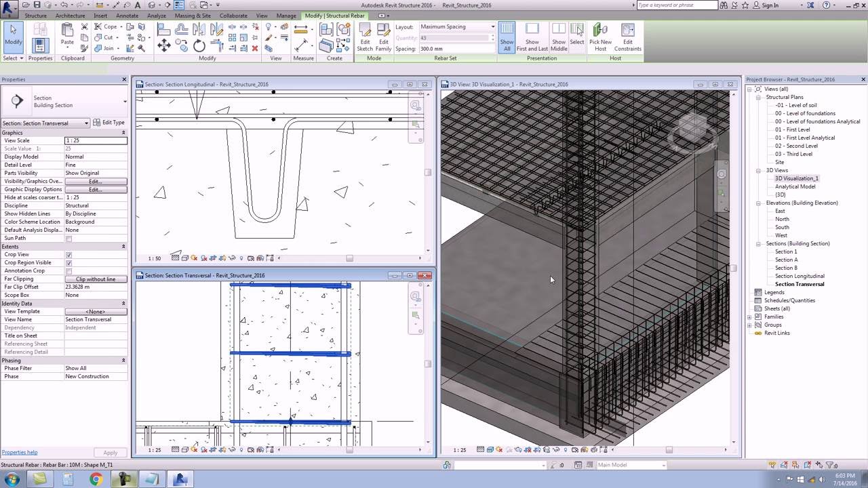The width and height of the screenshot is (868, 488).
Task: Click Edit button for Visibility/Graphics Overrides
Action: click(96, 182)
